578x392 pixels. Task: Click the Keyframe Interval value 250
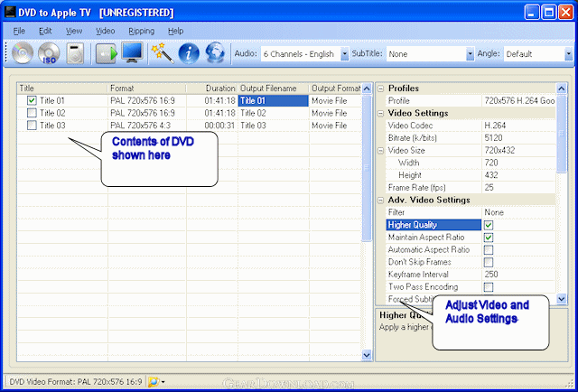518,275
